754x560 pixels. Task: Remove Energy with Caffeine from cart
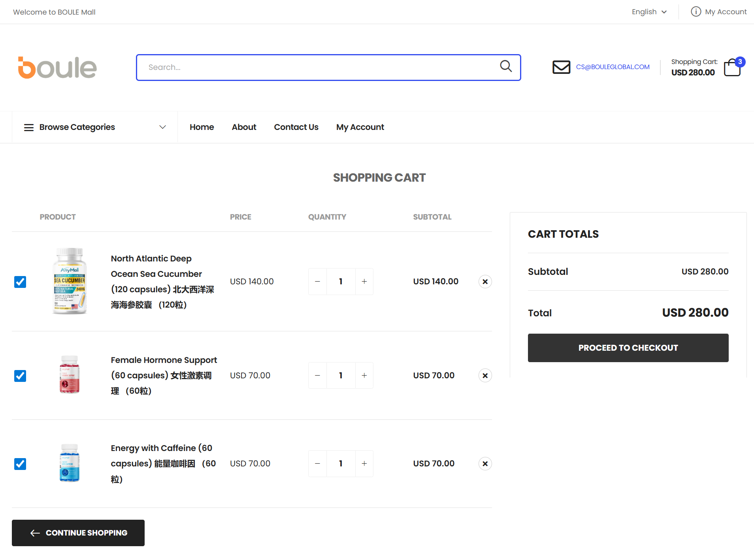(485, 464)
